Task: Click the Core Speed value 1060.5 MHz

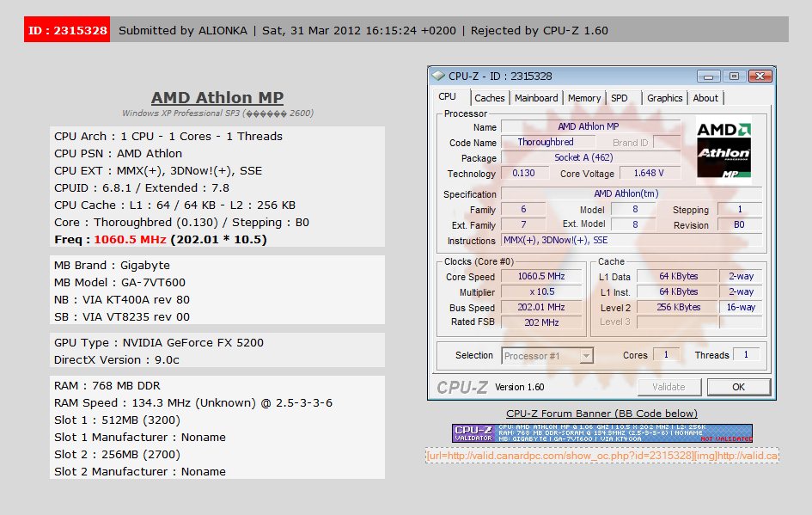Action: (541, 277)
